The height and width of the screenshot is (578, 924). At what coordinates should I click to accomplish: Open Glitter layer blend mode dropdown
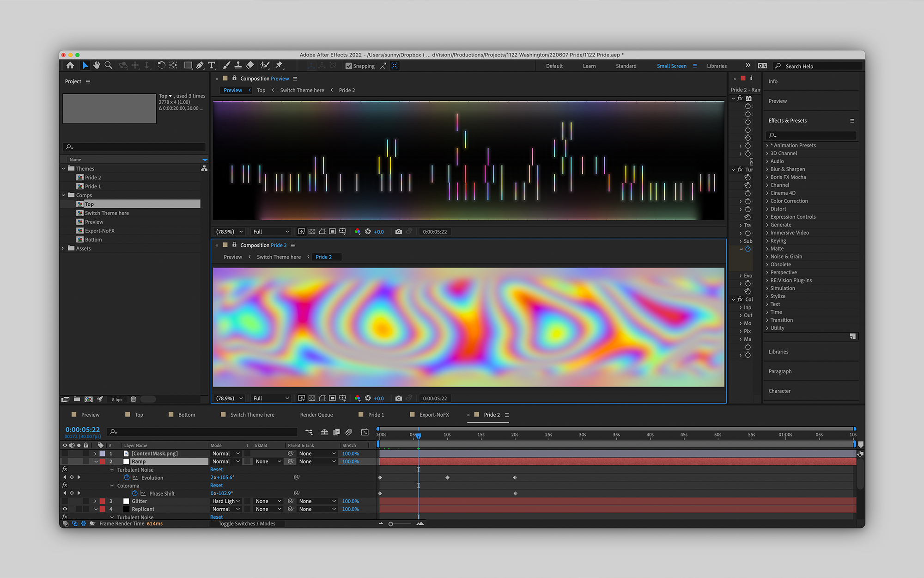click(226, 501)
